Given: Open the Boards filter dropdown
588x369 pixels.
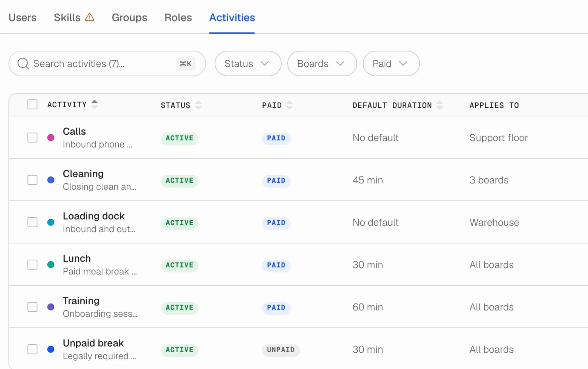Looking at the screenshot, I should click(x=322, y=63).
